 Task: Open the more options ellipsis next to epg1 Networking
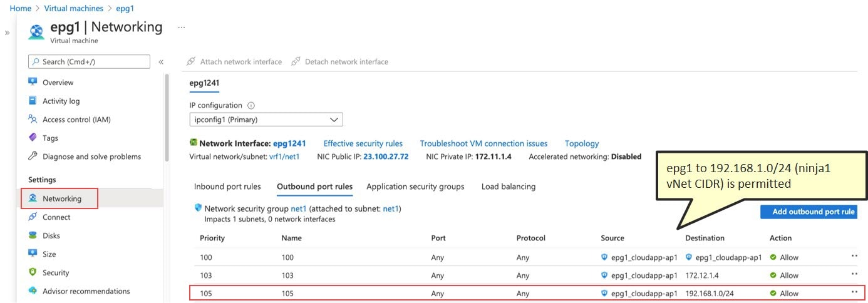(x=182, y=28)
